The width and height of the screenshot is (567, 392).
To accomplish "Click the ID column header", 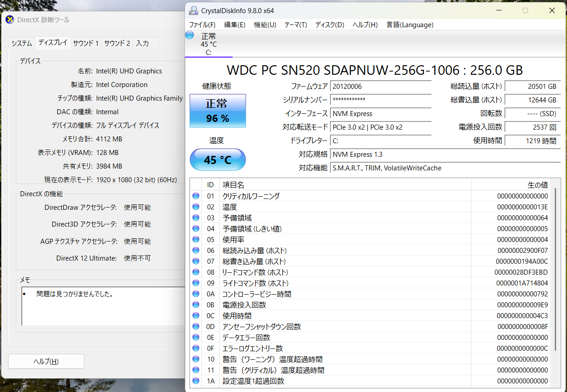I will click(x=210, y=184).
